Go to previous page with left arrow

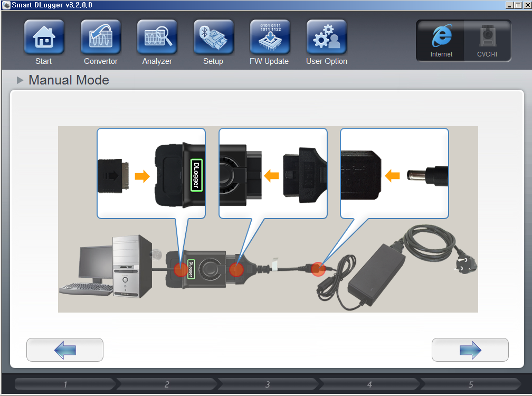tap(65, 350)
